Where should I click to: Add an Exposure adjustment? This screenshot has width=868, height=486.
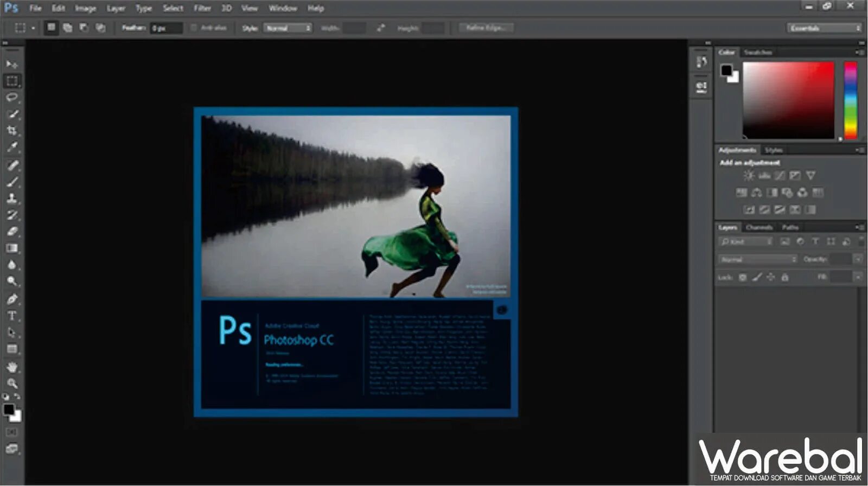(x=795, y=175)
